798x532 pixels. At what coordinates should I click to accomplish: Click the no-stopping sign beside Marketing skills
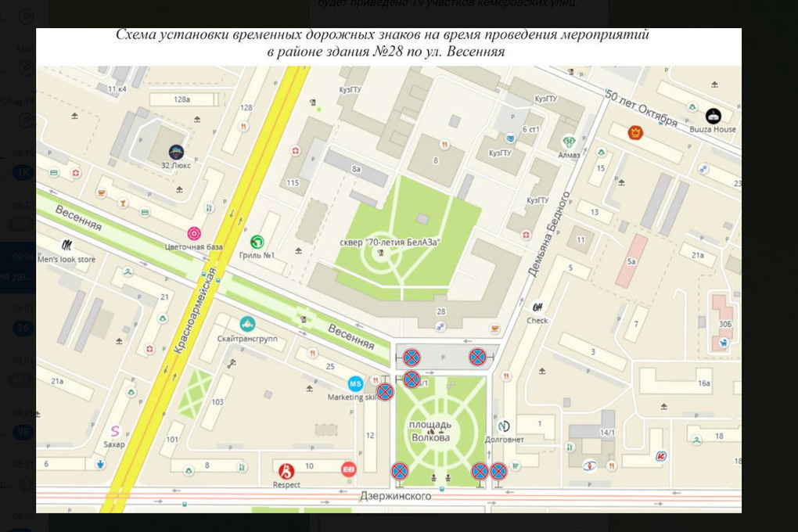click(385, 392)
